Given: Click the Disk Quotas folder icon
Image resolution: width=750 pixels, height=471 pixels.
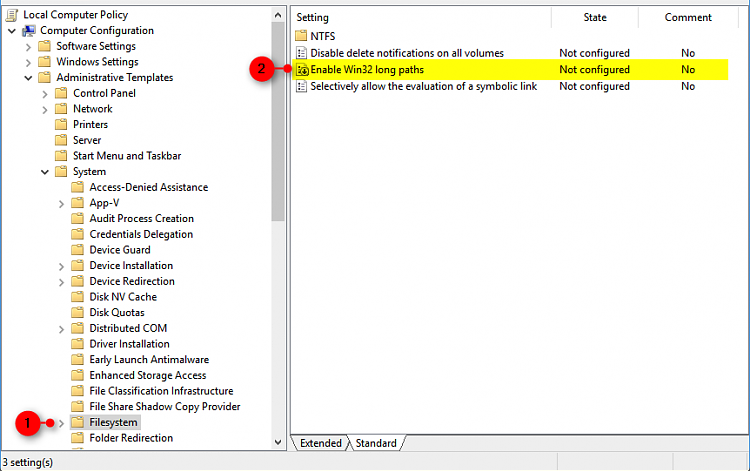Looking at the screenshot, I should (77, 313).
